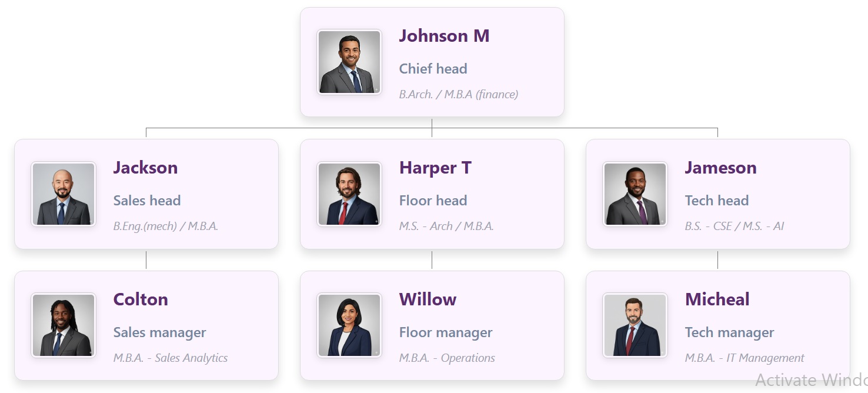Click Willow's profile photo
The image size is (868, 393).
pos(349,326)
